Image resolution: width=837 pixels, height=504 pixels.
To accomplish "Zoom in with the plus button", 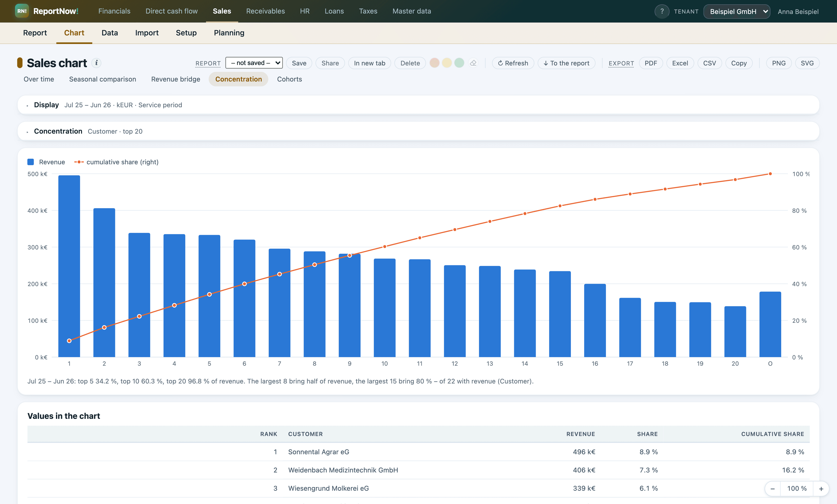I will [x=821, y=489].
